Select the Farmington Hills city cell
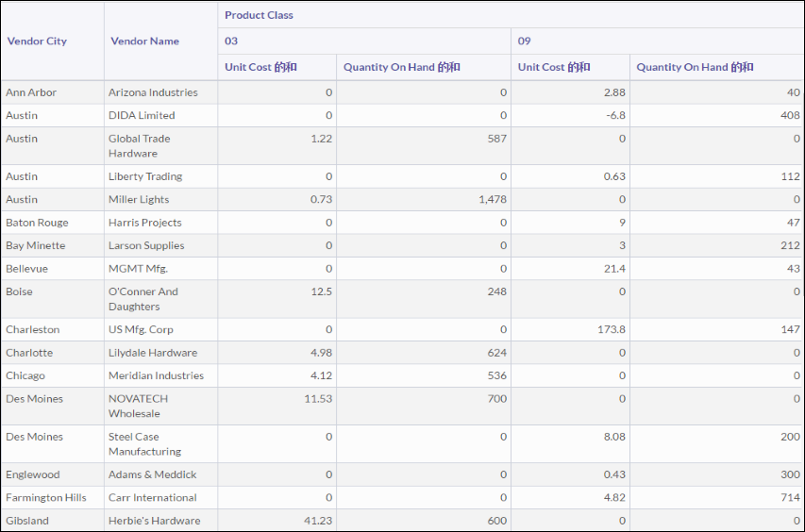This screenshot has width=805, height=532. click(46, 497)
